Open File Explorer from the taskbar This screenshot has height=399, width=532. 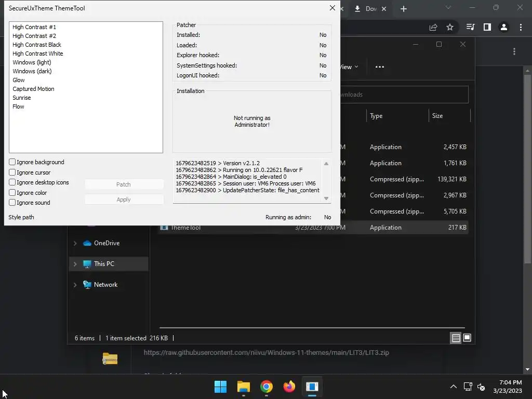[x=243, y=387]
